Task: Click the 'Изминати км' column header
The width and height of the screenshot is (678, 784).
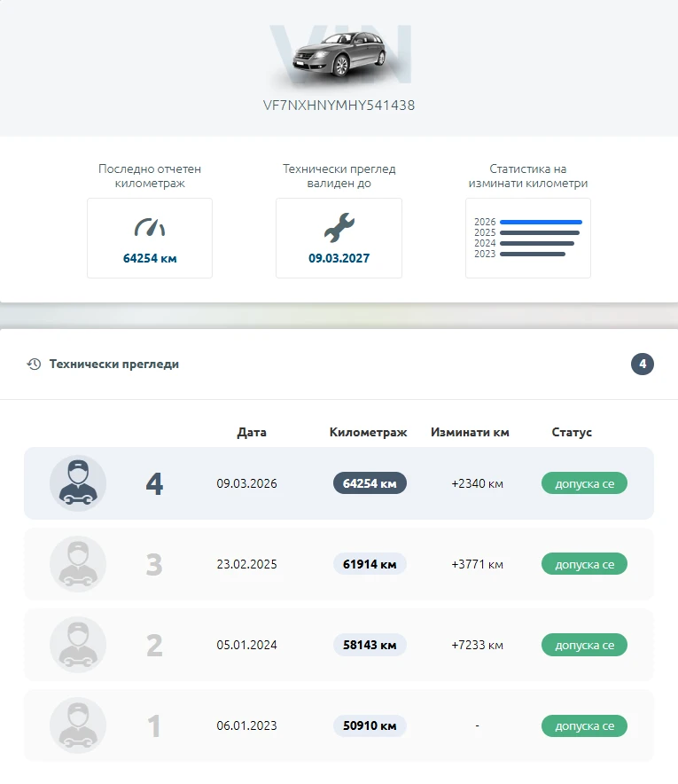Action: click(470, 433)
